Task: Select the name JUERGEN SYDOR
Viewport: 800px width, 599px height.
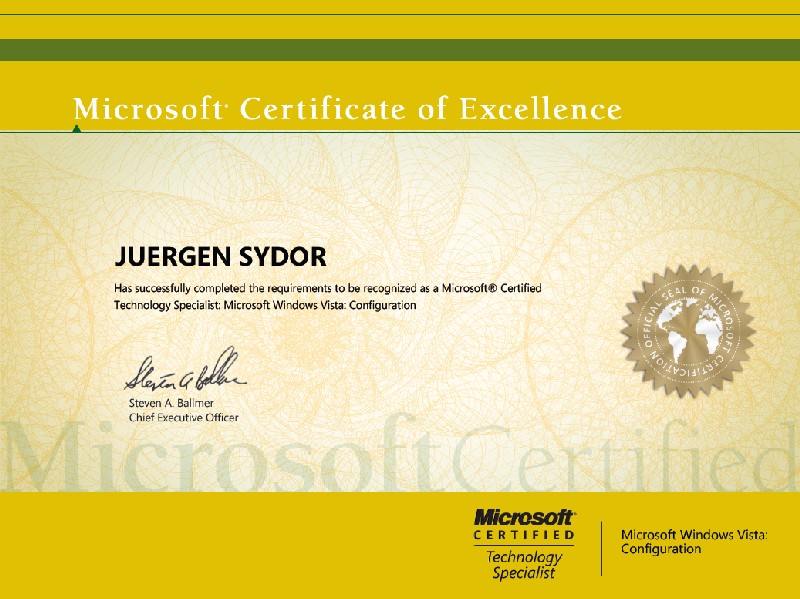Action: [220, 257]
